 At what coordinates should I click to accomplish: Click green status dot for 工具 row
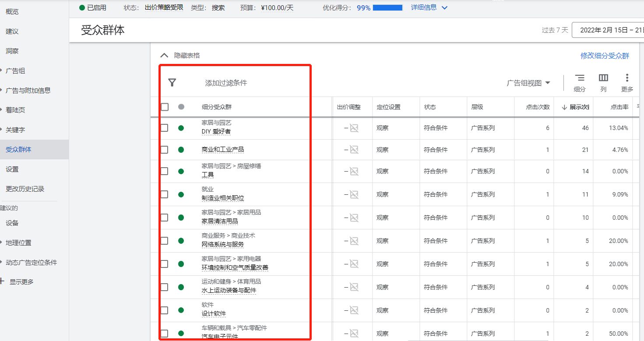coord(181,171)
